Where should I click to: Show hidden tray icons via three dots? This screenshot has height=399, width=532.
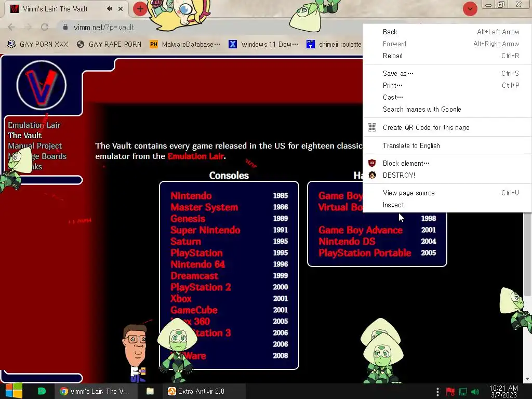[x=437, y=392]
